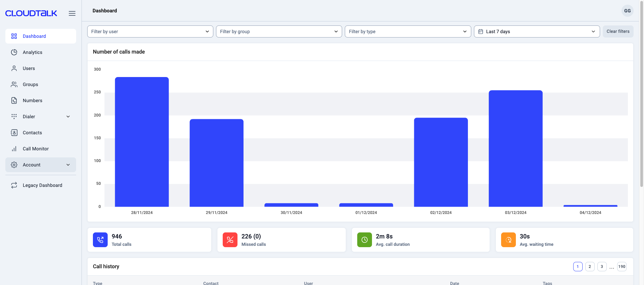Open Call Monitor from the sidebar
This screenshot has width=644, height=285.
[x=41, y=149]
